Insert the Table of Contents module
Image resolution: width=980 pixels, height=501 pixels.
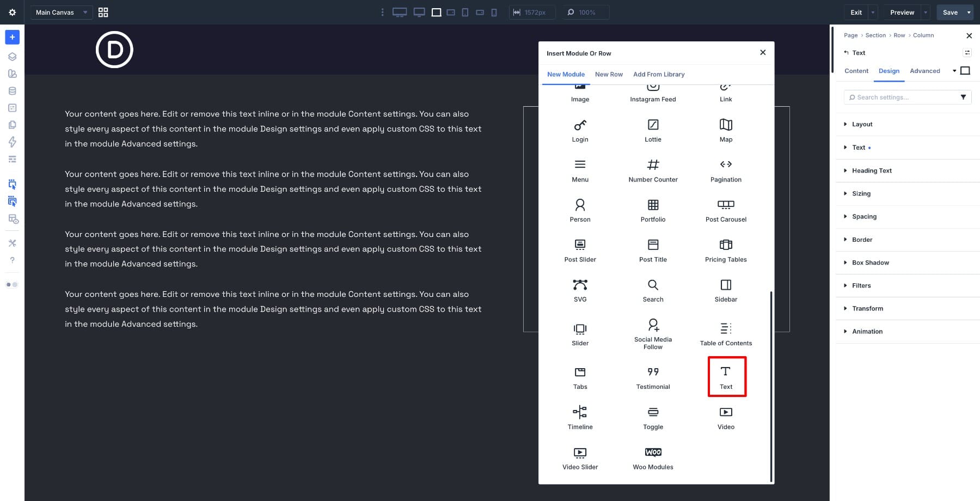pyautogui.click(x=726, y=334)
